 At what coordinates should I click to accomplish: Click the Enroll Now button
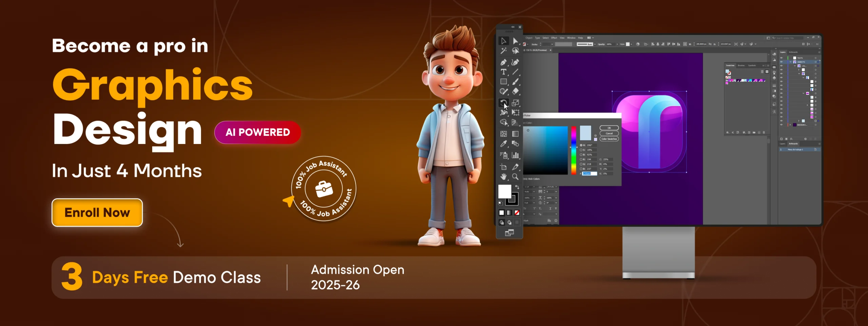tap(97, 213)
